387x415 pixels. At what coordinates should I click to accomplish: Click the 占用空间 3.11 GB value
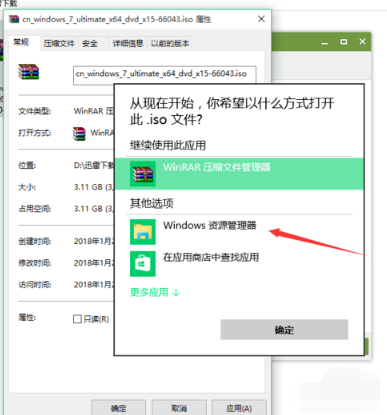coord(94,209)
